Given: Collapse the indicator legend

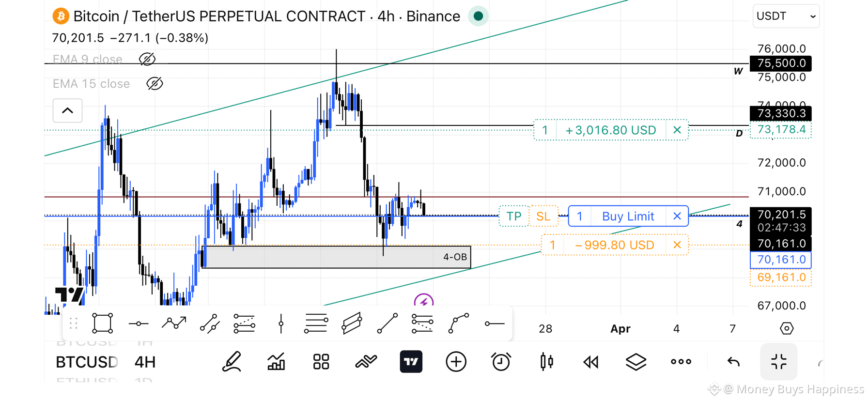Looking at the screenshot, I should click(x=67, y=110).
